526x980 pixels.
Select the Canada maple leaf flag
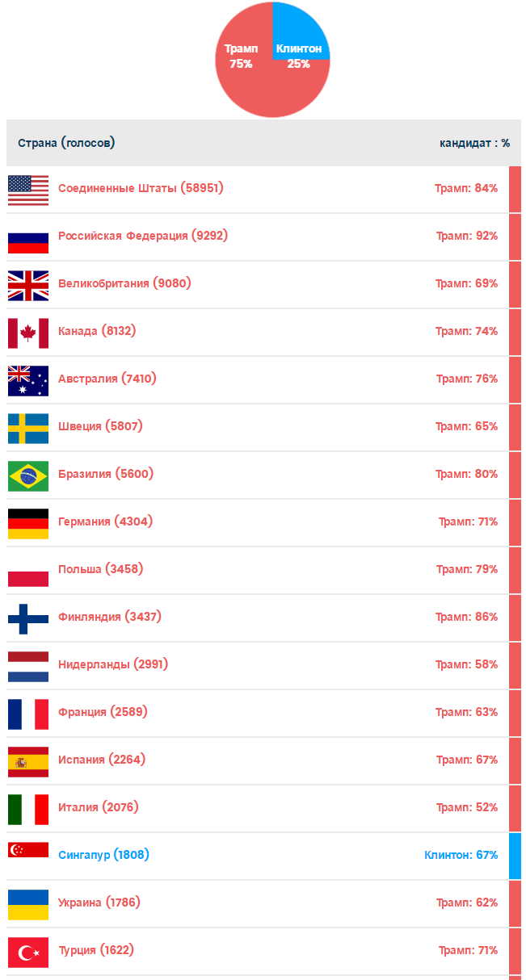(28, 332)
